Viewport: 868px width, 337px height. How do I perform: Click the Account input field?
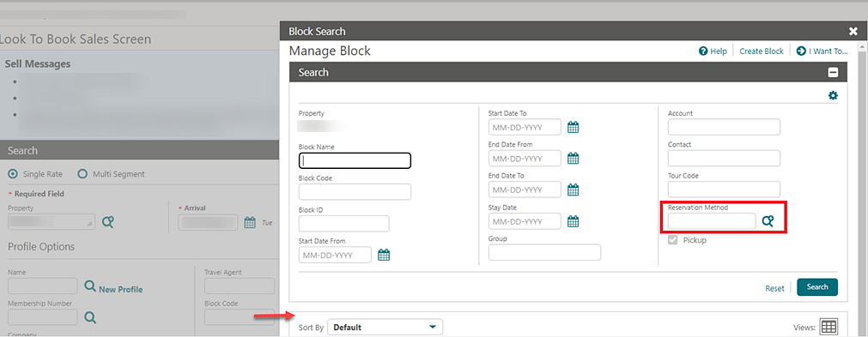[724, 127]
